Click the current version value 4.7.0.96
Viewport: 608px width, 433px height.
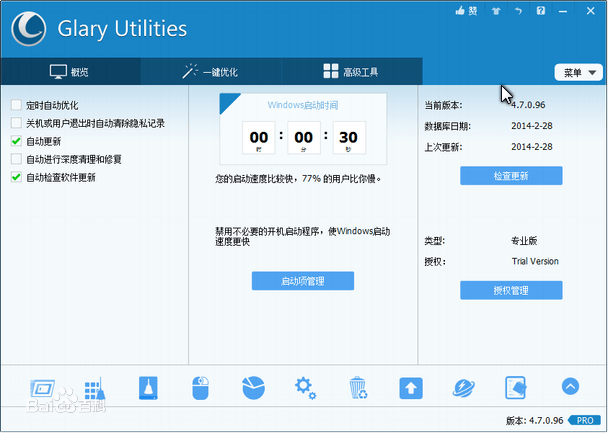[x=528, y=105]
